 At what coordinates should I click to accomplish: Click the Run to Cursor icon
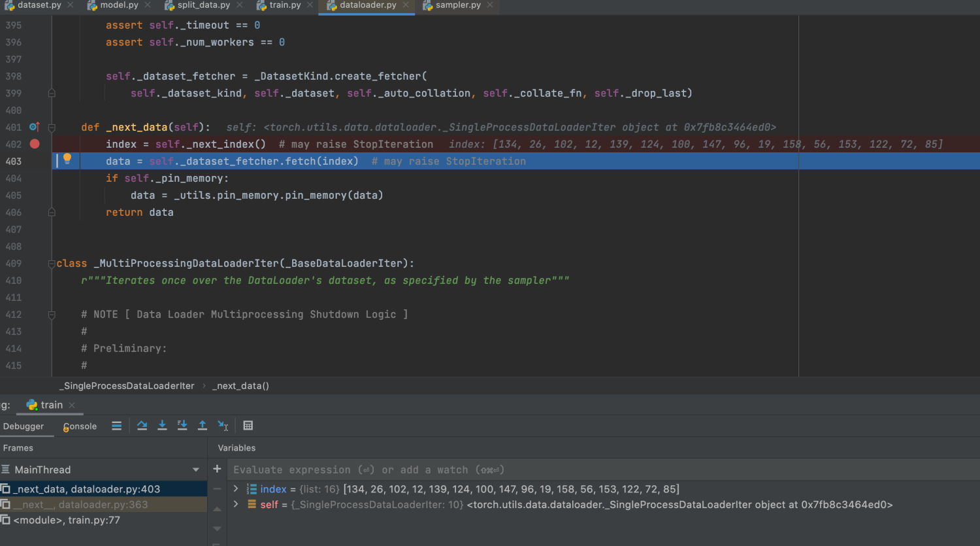click(223, 426)
